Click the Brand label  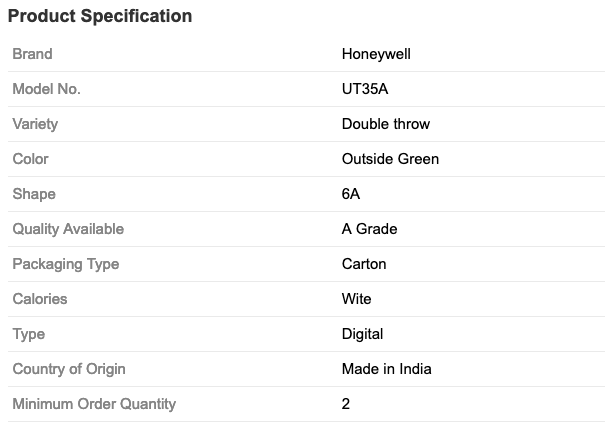pyautogui.click(x=32, y=54)
